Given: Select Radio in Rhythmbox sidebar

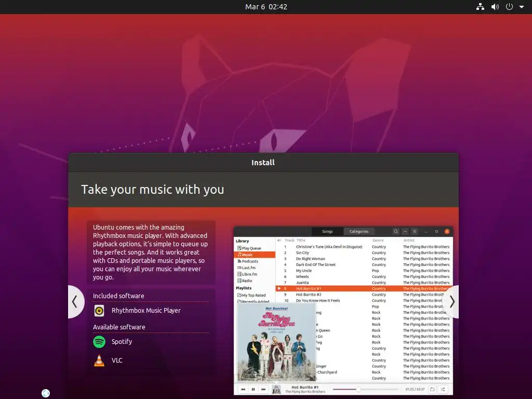Looking at the screenshot, I should pos(247,281).
